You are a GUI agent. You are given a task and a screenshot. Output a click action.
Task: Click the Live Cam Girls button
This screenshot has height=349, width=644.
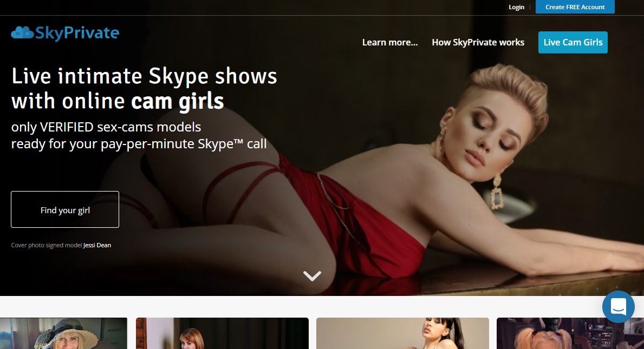click(x=573, y=42)
